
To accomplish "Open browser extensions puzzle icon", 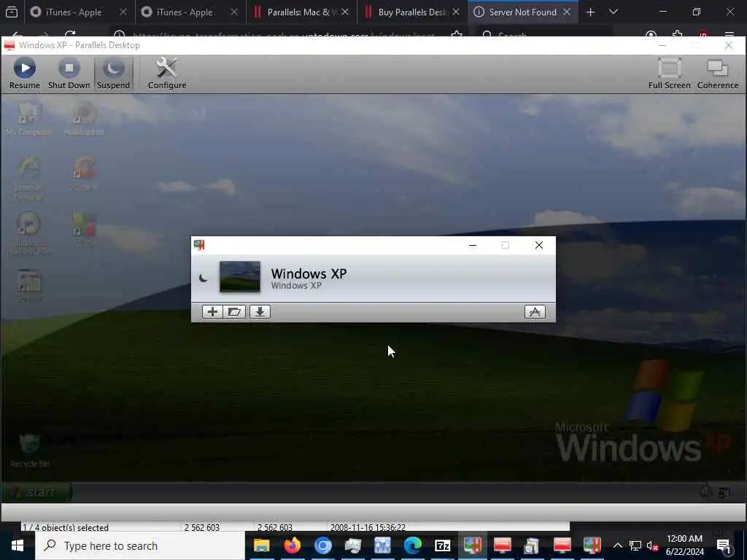I will pos(677,34).
